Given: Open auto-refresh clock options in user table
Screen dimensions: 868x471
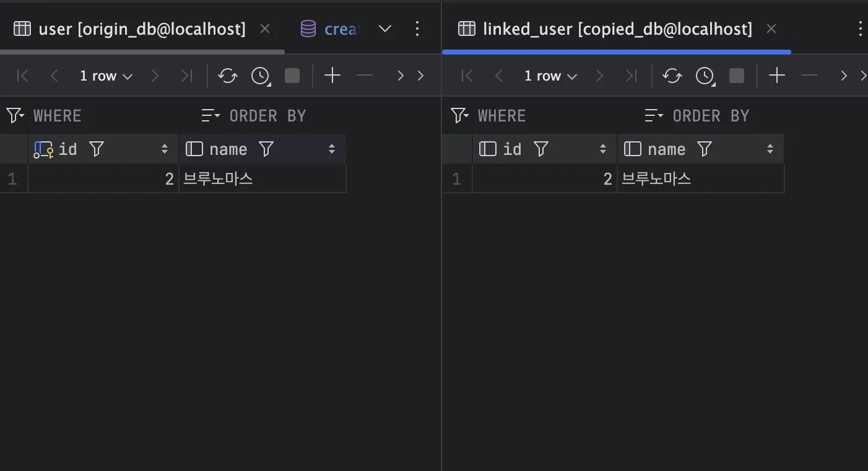Looking at the screenshot, I should pos(261,76).
